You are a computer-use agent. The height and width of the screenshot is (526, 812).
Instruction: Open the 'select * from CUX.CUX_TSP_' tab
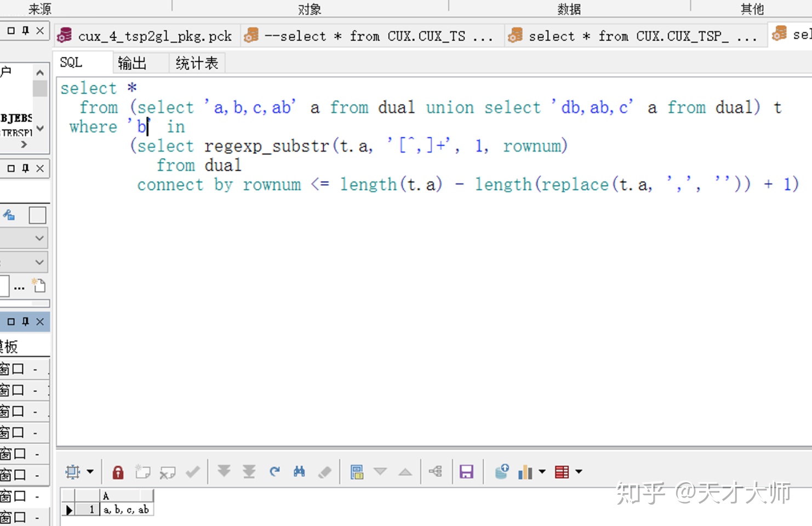point(634,36)
